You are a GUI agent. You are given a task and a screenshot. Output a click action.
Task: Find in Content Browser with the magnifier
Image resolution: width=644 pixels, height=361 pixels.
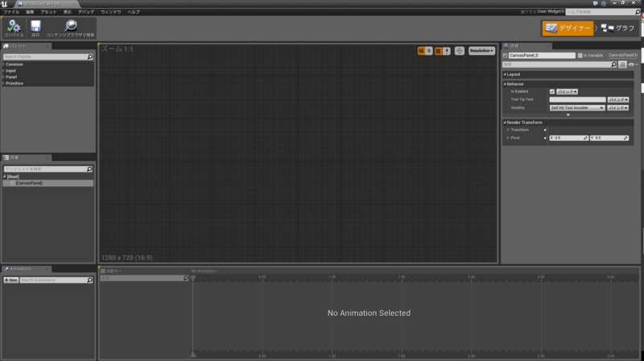pos(70,28)
